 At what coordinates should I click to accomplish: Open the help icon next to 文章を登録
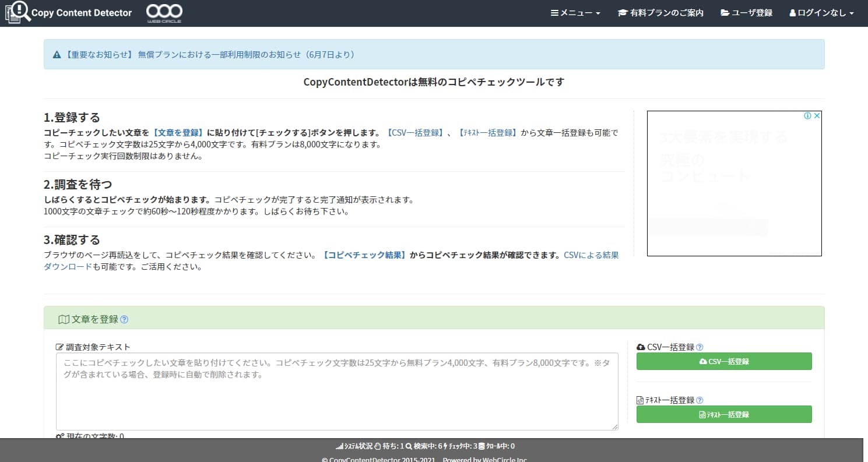pyautogui.click(x=124, y=319)
